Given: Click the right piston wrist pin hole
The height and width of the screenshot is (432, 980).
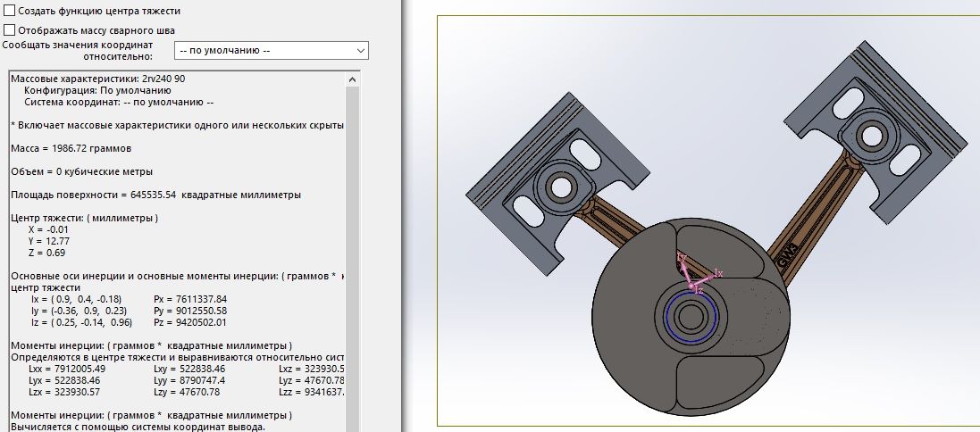Looking at the screenshot, I should 871,136.
